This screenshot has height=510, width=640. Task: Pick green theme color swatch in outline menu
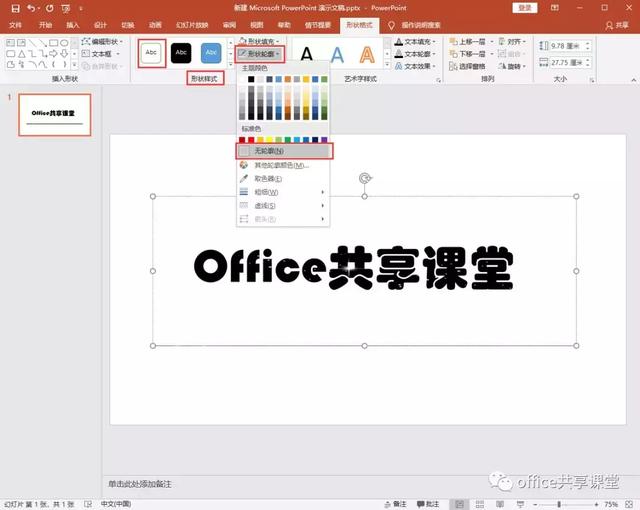click(x=324, y=79)
